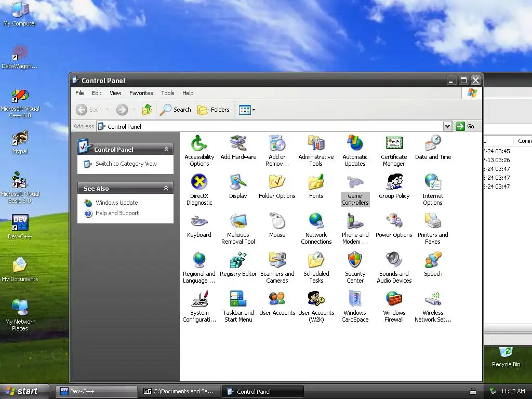Select the Internet Options icon
Viewport: 532px width, 399px height.
point(433,190)
